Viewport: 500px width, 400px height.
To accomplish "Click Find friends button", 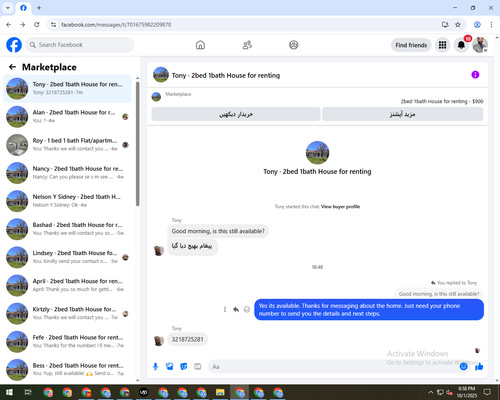I will [x=411, y=45].
